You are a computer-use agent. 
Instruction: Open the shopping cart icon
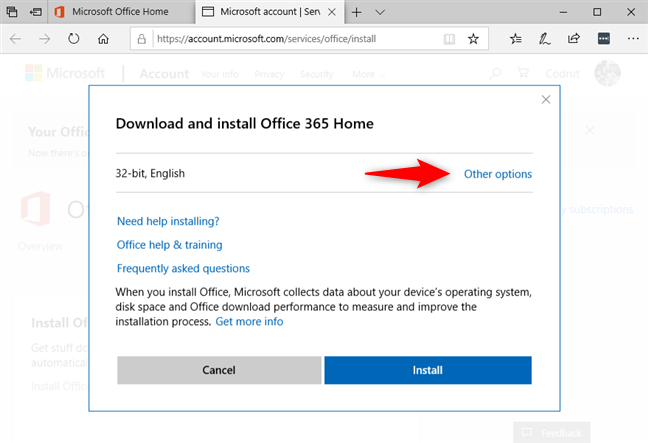pos(523,73)
